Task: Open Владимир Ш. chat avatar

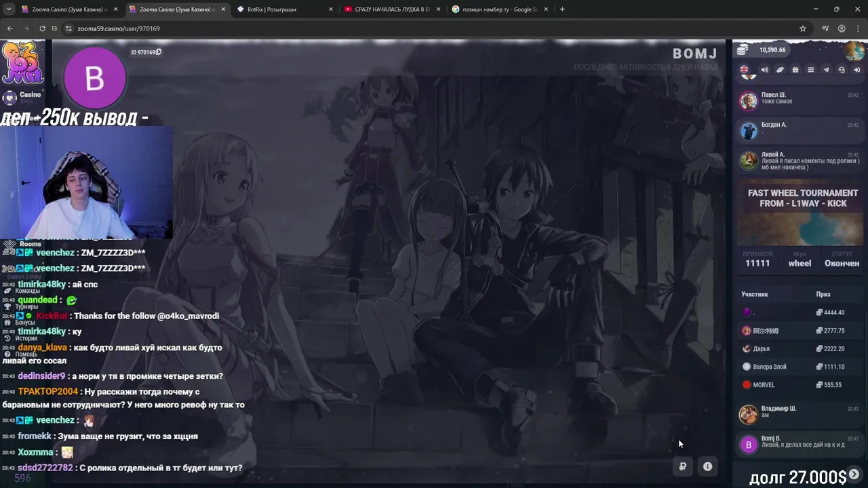Action: pos(748,414)
